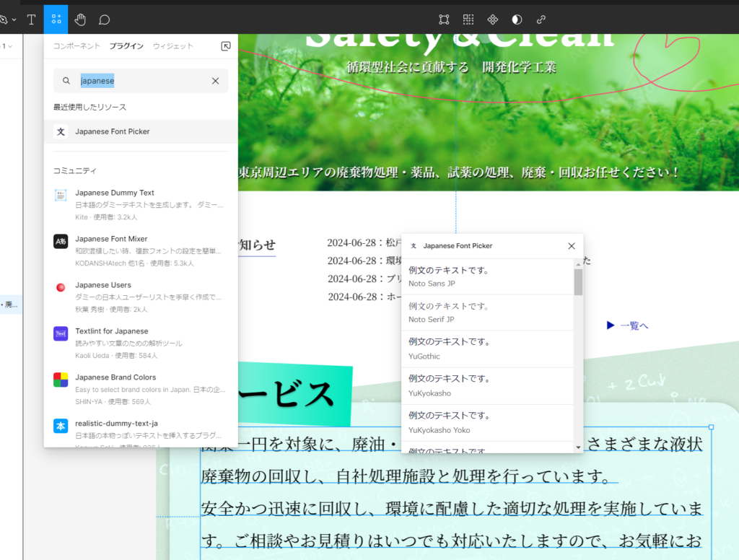The image size is (739, 560).
Task: Click the news line starting 2024-06-28：松
Action: [x=364, y=242]
